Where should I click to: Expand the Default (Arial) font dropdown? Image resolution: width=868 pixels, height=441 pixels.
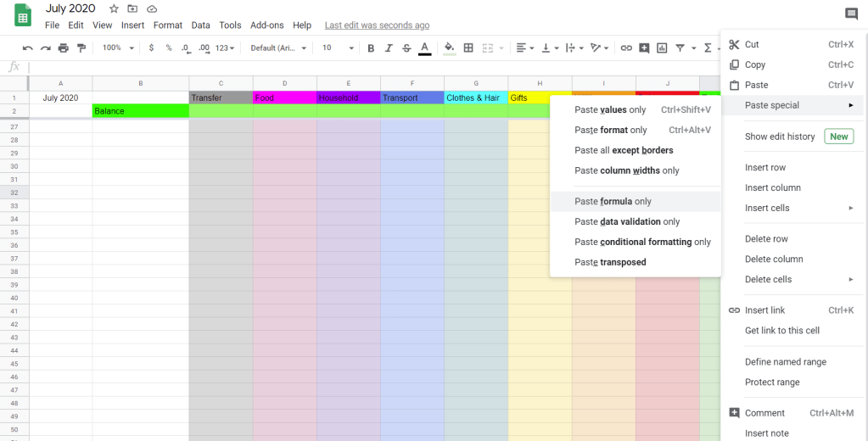277,48
